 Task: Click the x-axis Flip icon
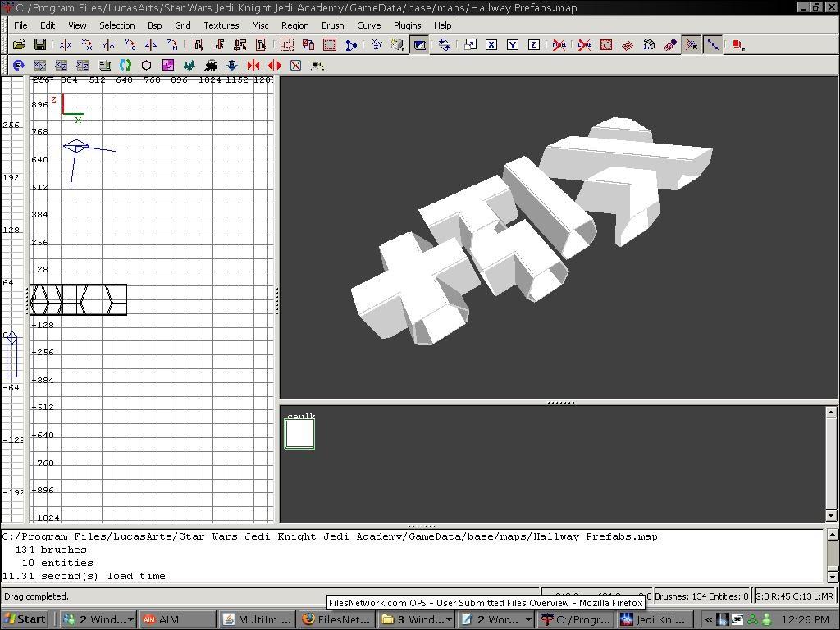[x=66, y=45]
